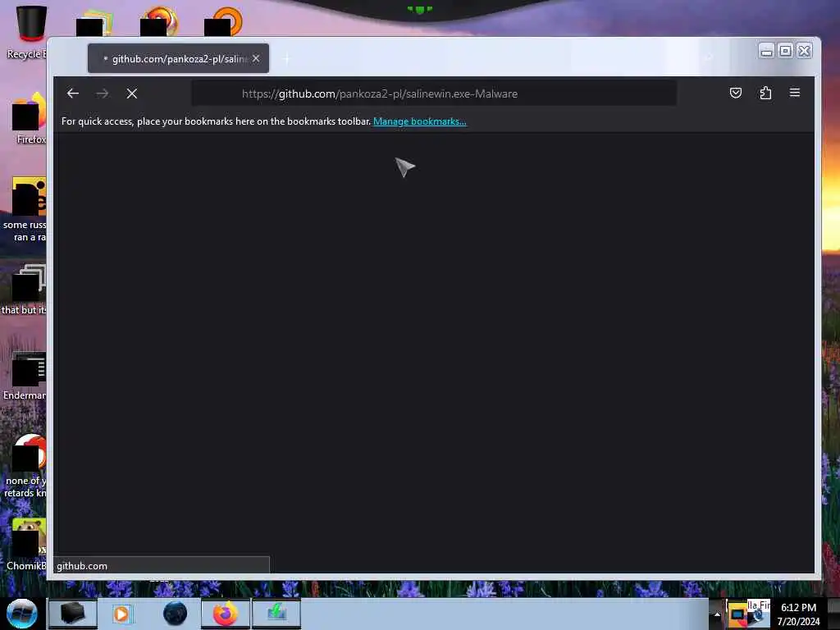
Task: Open a new tab with plus button
Action: pos(286,58)
